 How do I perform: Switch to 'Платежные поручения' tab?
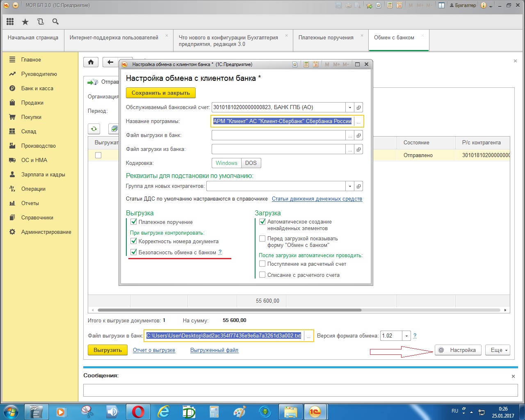point(326,38)
